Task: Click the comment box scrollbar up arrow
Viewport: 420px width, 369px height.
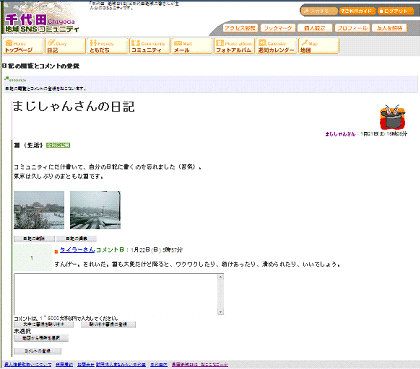Action: point(221,277)
